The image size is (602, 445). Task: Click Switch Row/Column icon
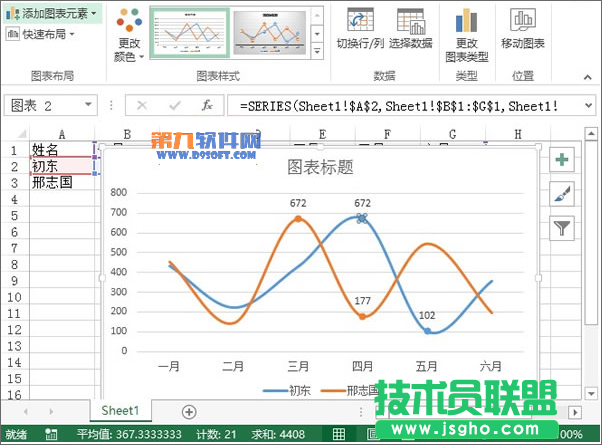pyautogui.click(x=360, y=29)
